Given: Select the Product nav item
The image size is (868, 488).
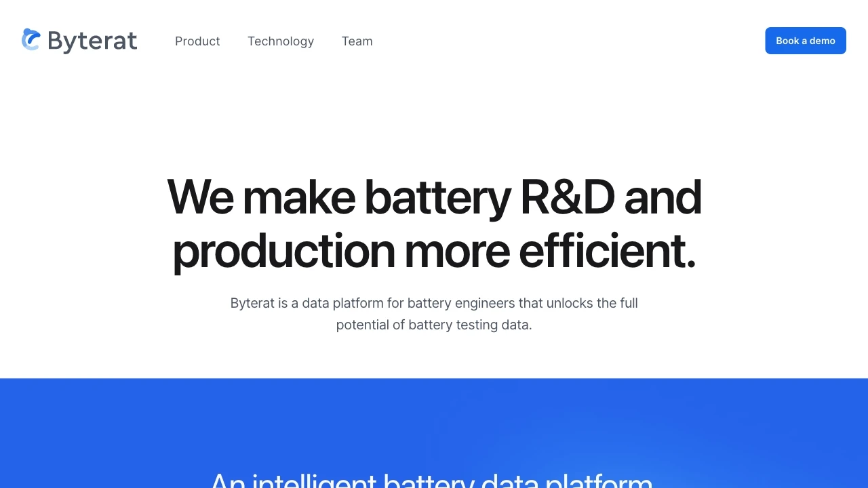Looking at the screenshot, I should (197, 41).
